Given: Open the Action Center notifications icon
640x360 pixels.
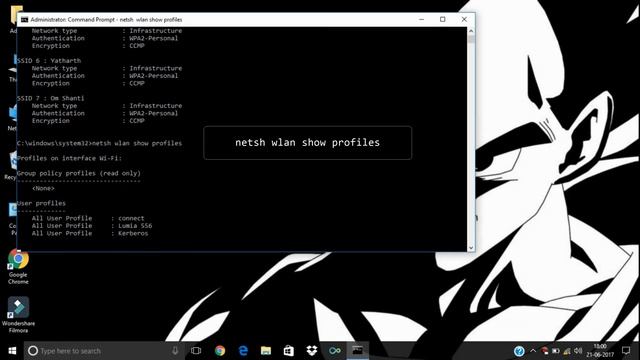Looking at the screenshot, I should (626, 351).
